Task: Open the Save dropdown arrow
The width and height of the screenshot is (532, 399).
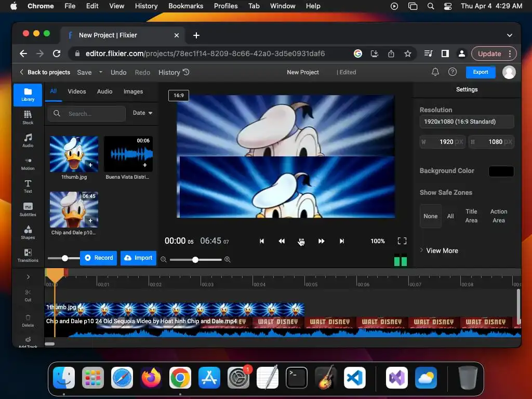Action: click(x=100, y=72)
